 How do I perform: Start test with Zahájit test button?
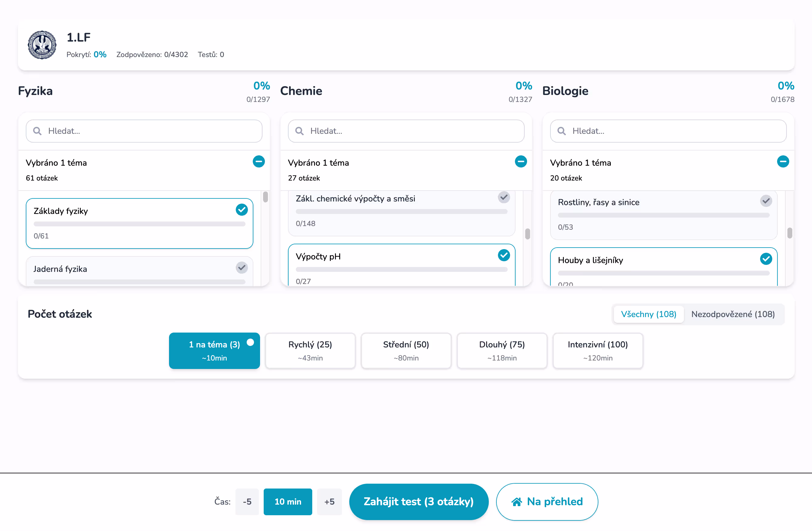(418, 502)
